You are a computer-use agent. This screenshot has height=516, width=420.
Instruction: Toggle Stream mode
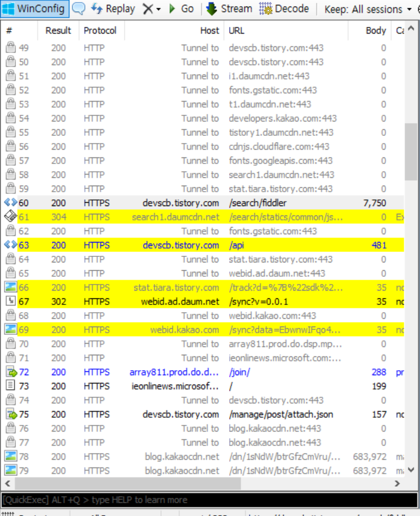point(230,9)
